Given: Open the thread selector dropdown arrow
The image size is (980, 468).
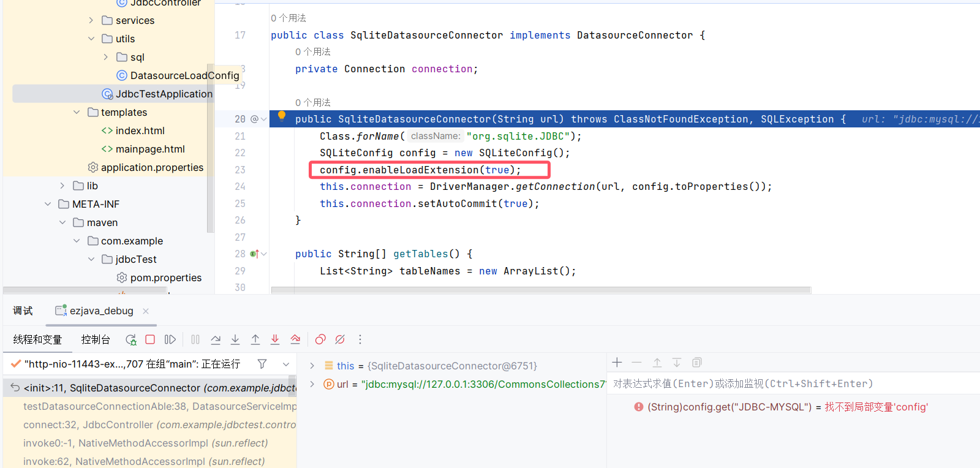Looking at the screenshot, I should 286,364.
